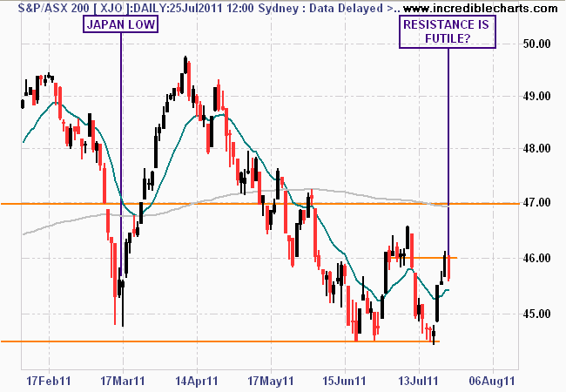Click the 06Aug11 date label
The width and height of the screenshot is (566, 392).
tap(492, 381)
